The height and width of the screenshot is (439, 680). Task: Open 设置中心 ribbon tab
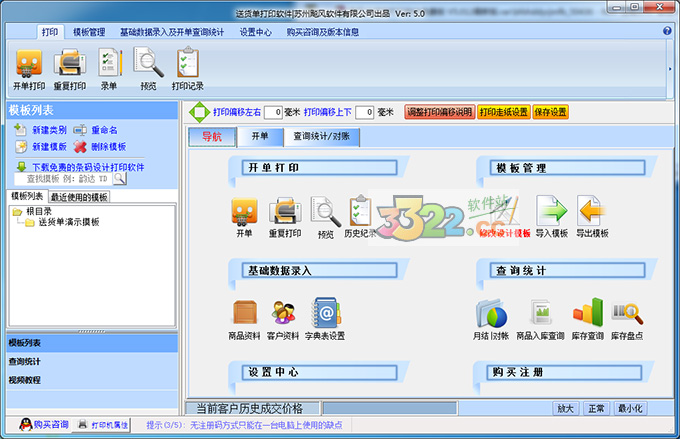[x=255, y=32]
